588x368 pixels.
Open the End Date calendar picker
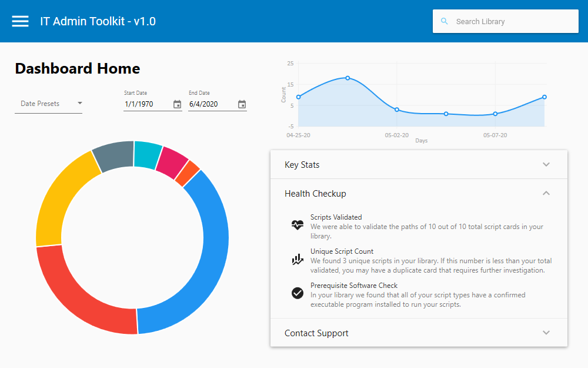[242, 104]
